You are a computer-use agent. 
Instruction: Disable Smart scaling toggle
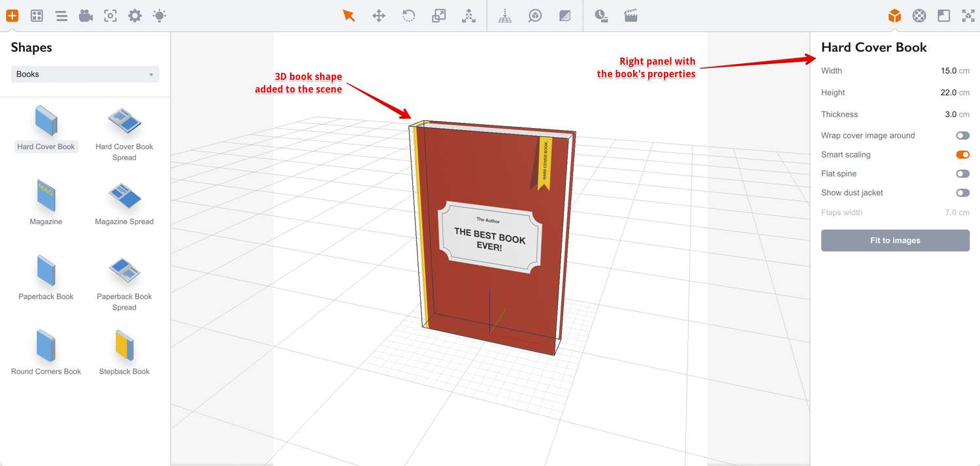[x=962, y=155]
